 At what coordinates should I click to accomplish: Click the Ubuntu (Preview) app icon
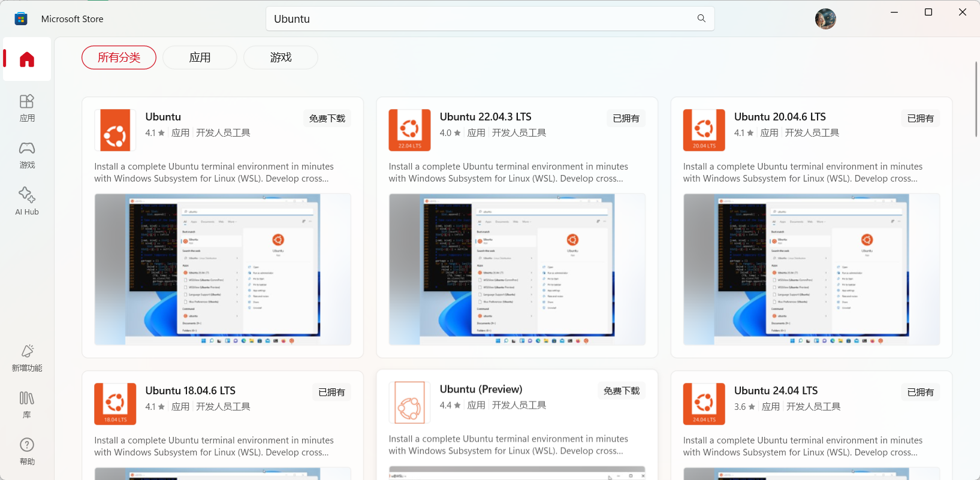coord(409,403)
